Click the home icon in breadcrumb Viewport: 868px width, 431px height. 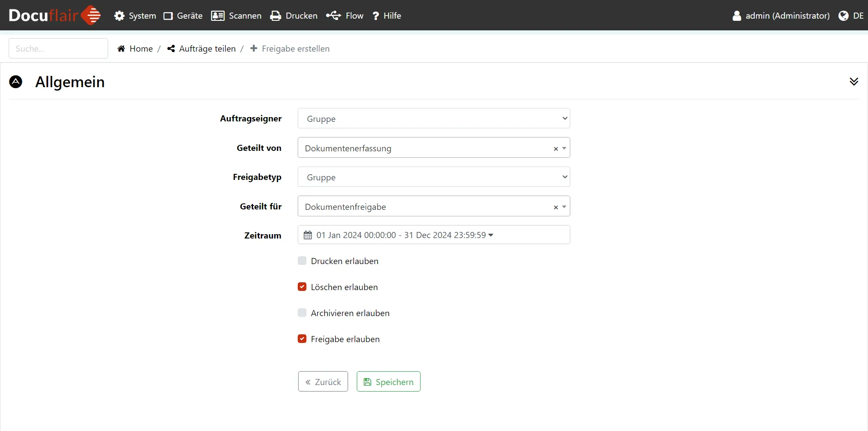pos(121,49)
